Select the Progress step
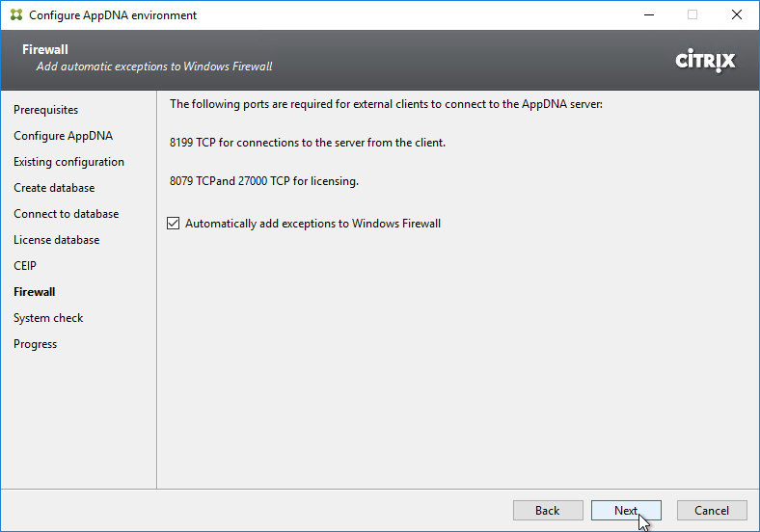The width and height of the screenshot is (760, 532). click(x=36, y=344)
